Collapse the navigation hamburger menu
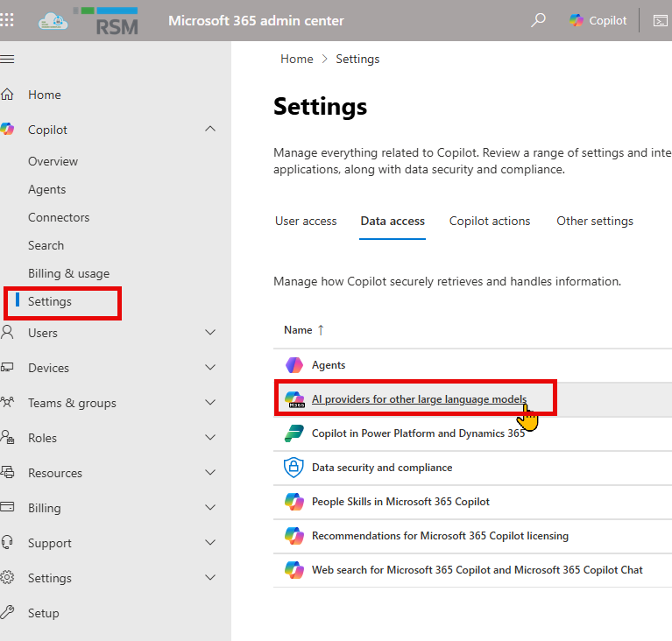Viewport: 672px width, 641px height. (x=8, y=59)
